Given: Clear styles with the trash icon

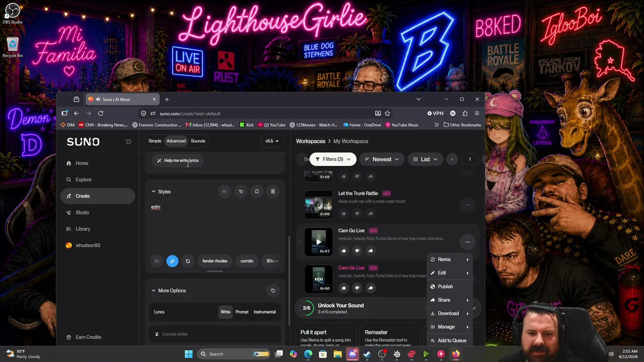Looking at the screenshot, I should point(273,192).
